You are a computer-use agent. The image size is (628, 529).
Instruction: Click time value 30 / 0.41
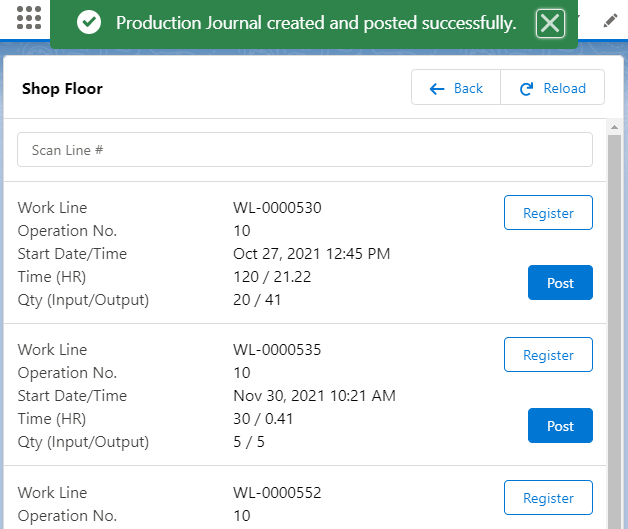click(x=263, y=419)
